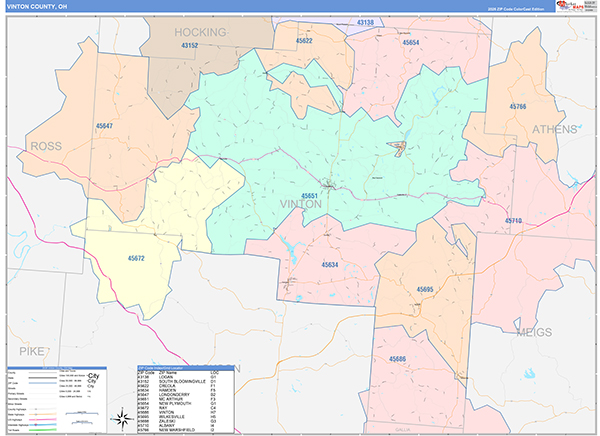Click the ZALESKI row in ZIP index

(x=186, y=421)
